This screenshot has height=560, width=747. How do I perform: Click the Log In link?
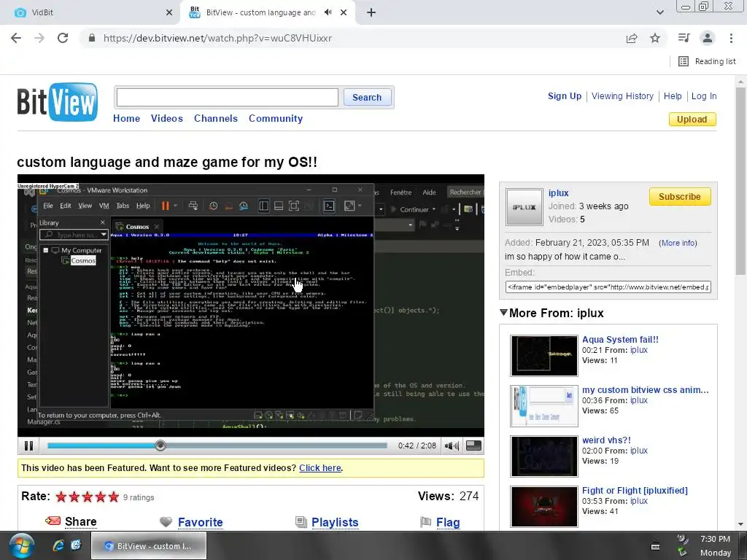[704, 96]
